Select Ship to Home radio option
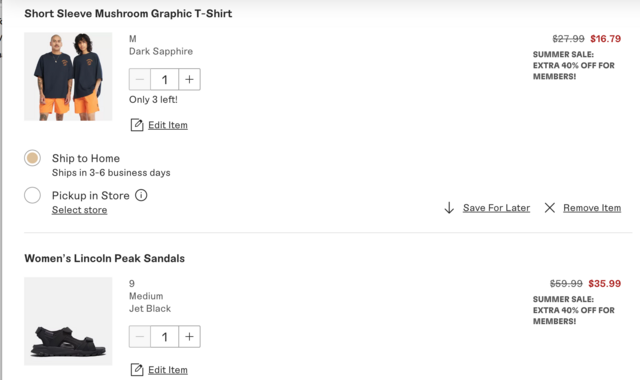Screen dimensions: 640x380 point(32,158)
